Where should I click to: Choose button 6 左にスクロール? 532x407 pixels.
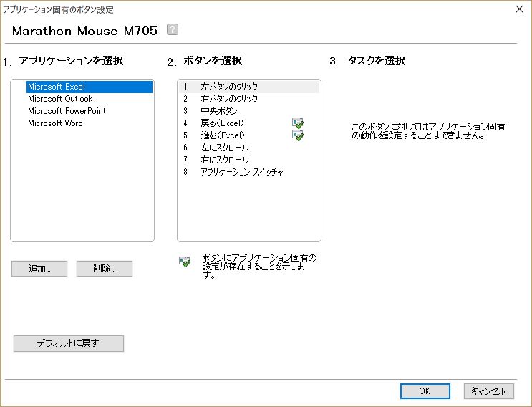point(249,148)
